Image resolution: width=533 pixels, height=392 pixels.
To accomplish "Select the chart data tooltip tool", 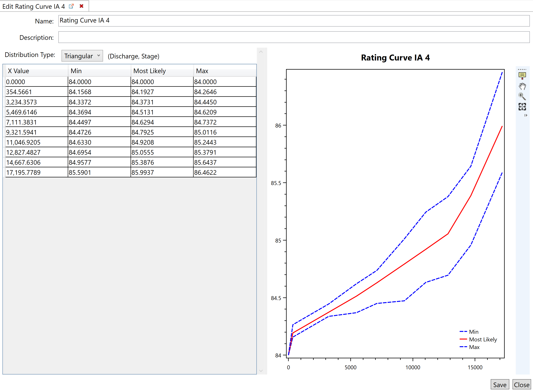I will coord(522,76).
